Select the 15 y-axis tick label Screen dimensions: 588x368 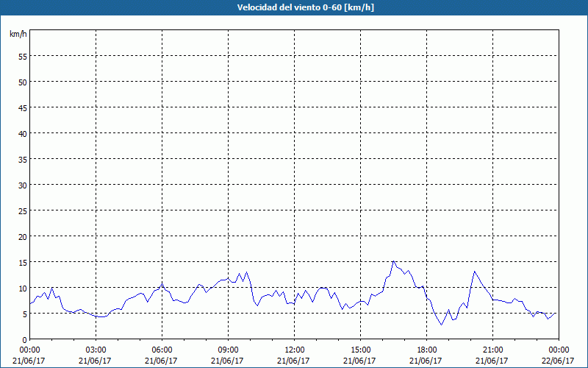click(23, 262)
